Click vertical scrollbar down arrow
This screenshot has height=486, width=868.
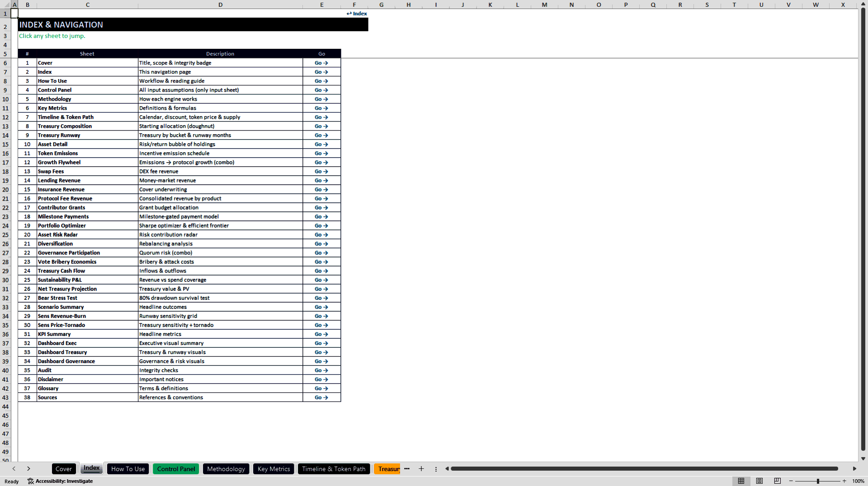(x=863, y=458)
